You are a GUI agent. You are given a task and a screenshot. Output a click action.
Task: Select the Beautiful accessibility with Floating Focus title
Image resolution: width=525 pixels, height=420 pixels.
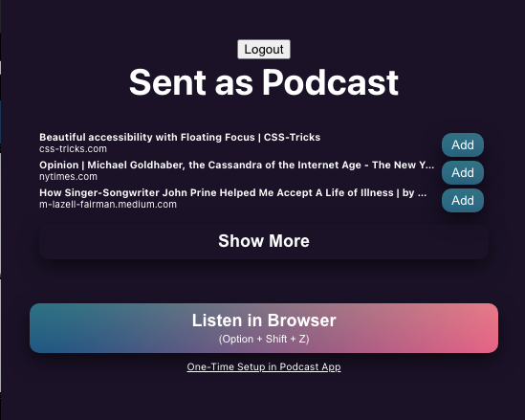[x=180, y=138]
